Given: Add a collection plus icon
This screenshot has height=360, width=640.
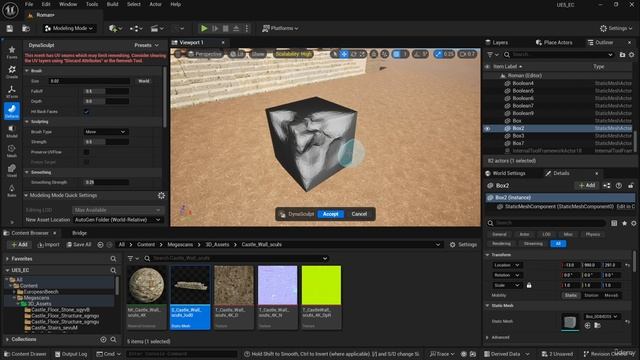Looking at the screenshot, I should pos(103,340).
